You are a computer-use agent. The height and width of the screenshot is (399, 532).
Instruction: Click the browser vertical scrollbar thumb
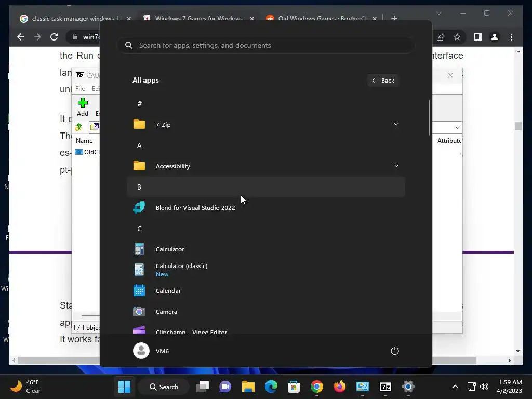point(518,126)
